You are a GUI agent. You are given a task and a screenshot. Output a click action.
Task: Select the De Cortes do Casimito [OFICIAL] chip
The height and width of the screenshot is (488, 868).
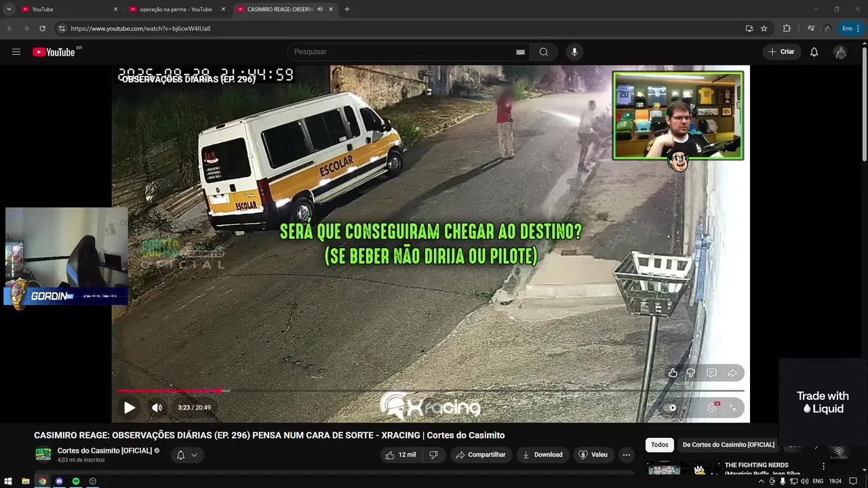(x=728, y=445)
